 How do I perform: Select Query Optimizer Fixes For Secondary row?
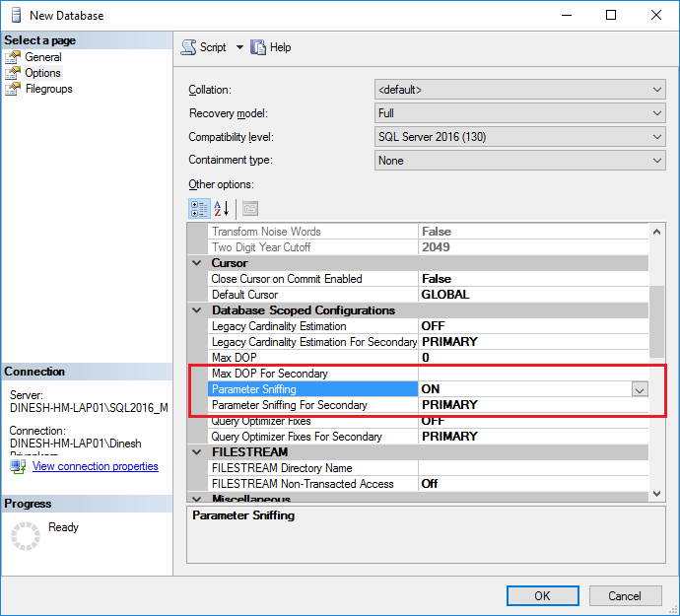click(x=428, y=437)
